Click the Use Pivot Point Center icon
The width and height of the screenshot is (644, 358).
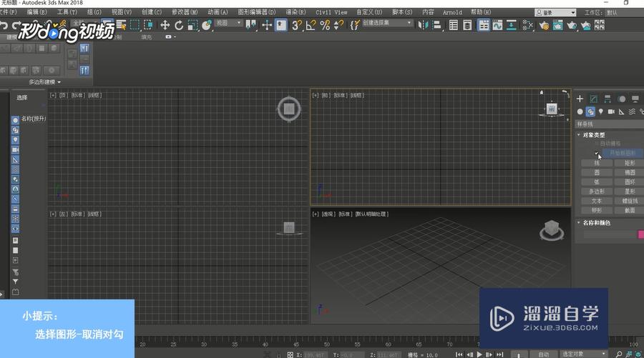pos(250,26)
